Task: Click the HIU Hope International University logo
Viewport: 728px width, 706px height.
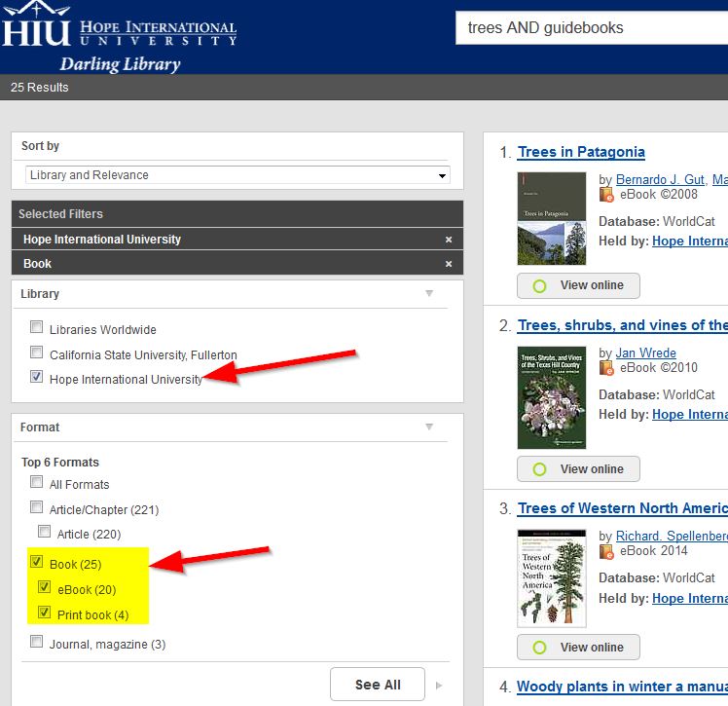Action: pos(120,25)
